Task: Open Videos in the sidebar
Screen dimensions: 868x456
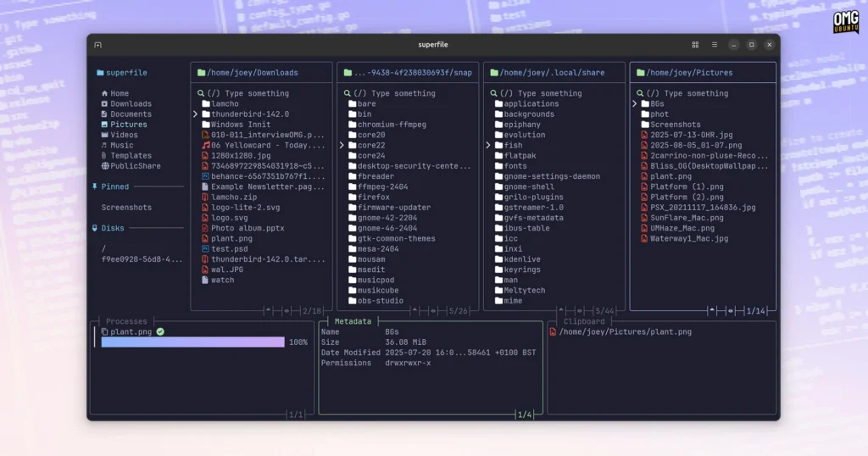Action: (x=120, y=135)
